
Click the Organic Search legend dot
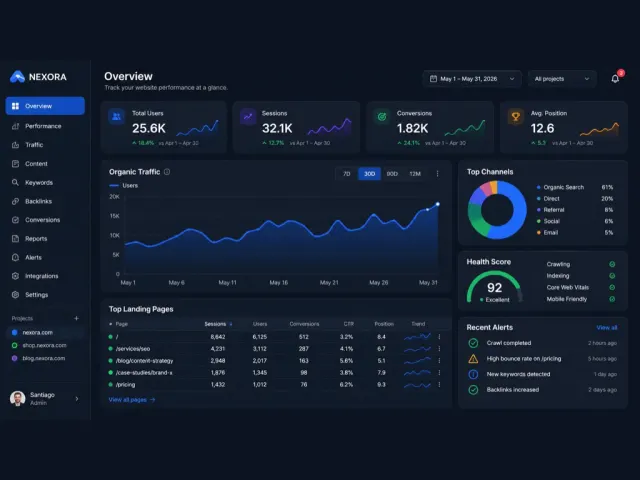pos(538,187)
